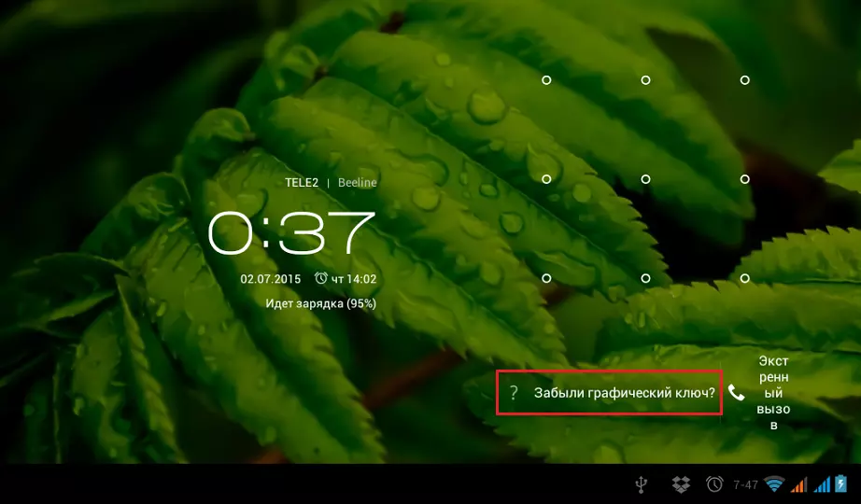Tap the blue SIM signal strength icon
The width and height of the screenshot is (861, 504).
pos(822,484)
